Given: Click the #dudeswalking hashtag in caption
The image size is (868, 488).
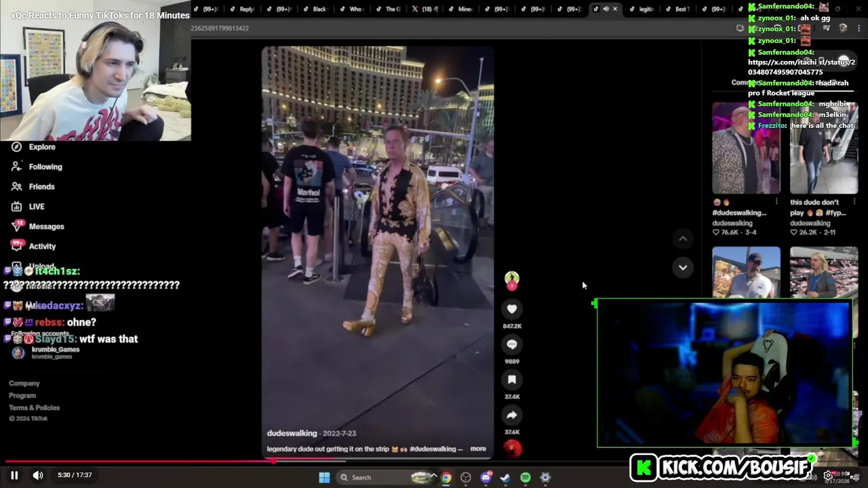Looking at the screenshot, I should [x=434, y=449].
